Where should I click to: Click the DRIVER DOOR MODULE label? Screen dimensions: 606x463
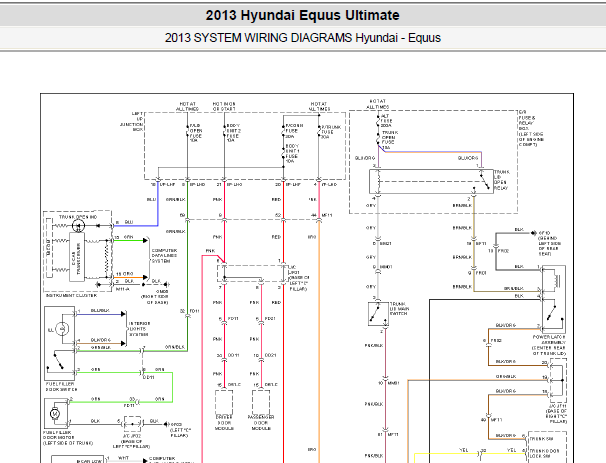tap(224, 423)
